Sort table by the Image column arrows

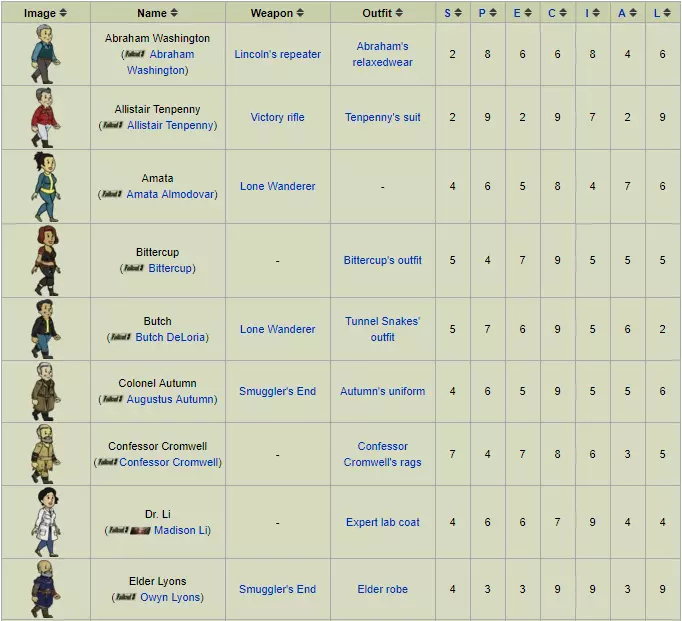(x=63, y=13)
